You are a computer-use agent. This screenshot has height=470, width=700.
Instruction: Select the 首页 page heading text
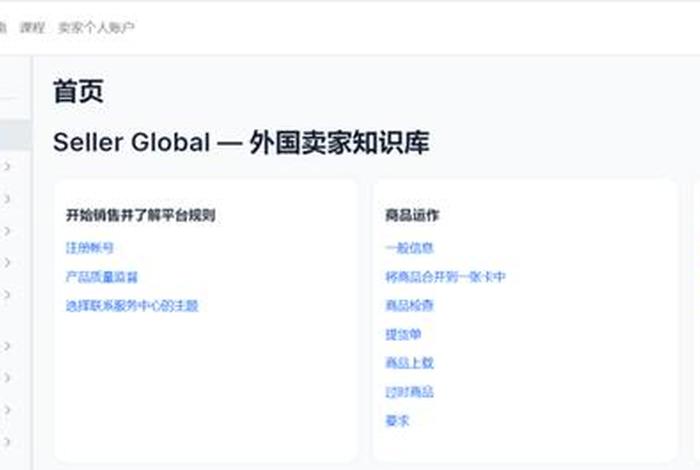79,92
